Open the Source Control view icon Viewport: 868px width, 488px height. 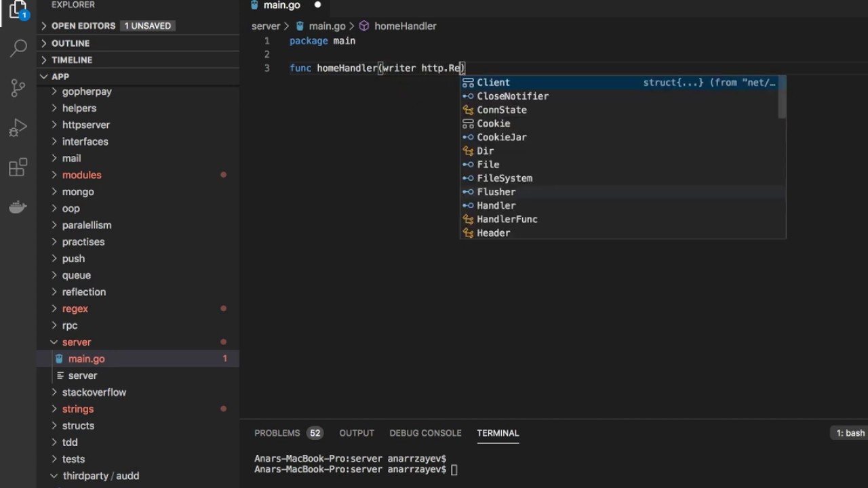18,87
